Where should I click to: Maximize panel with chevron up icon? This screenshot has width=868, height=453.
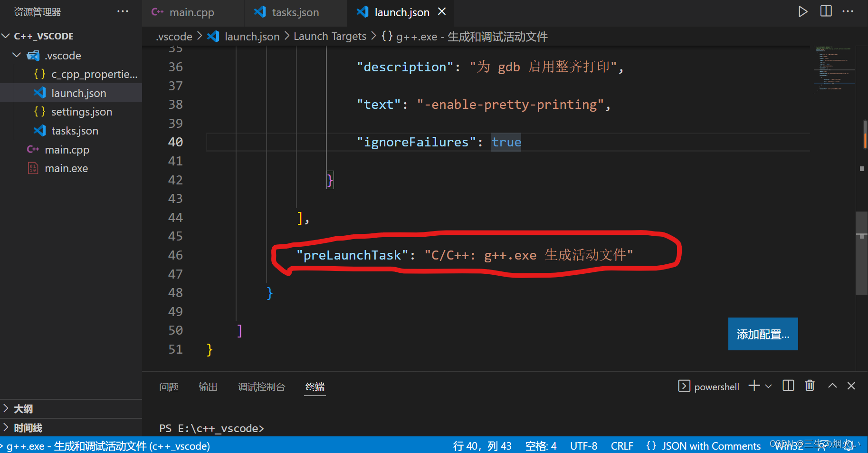[832, 386]
